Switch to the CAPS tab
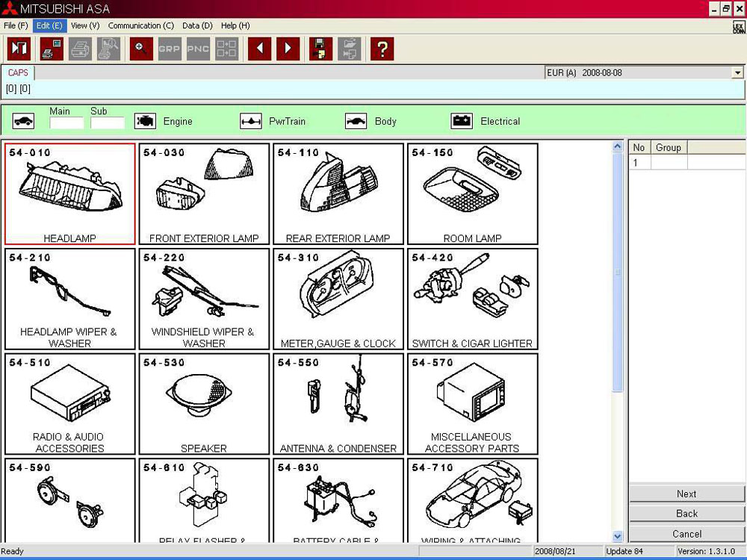Image resolution: width=747 pixels, height=560 pixels. click(x=18, y=73)
